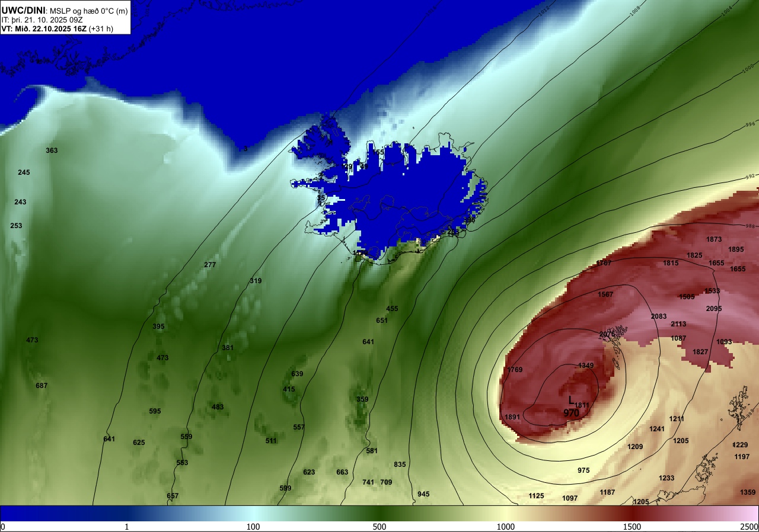Click the map value 595
The height and width of the screenshot is (532, 759).
point(155,411)
